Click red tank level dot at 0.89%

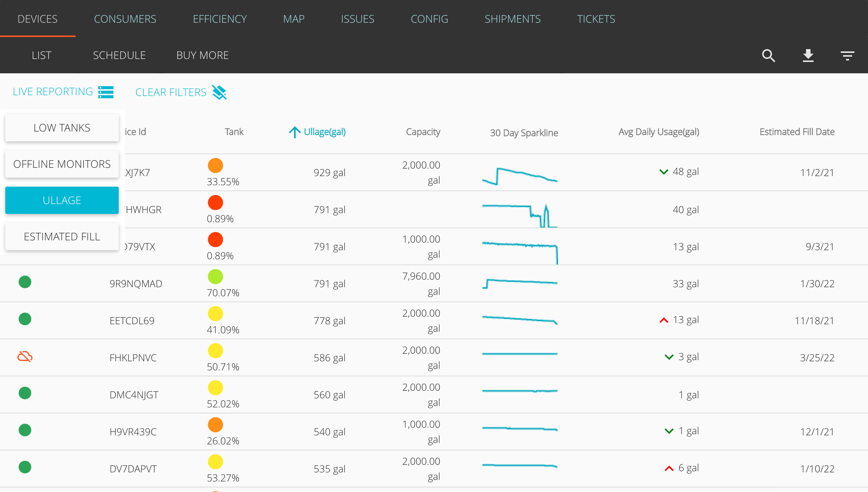[215, 203]
